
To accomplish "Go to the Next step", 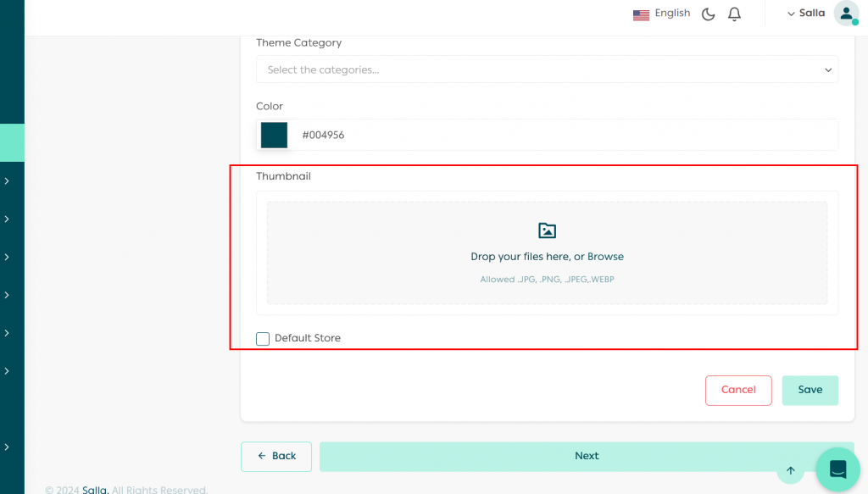I will (587, 456).
